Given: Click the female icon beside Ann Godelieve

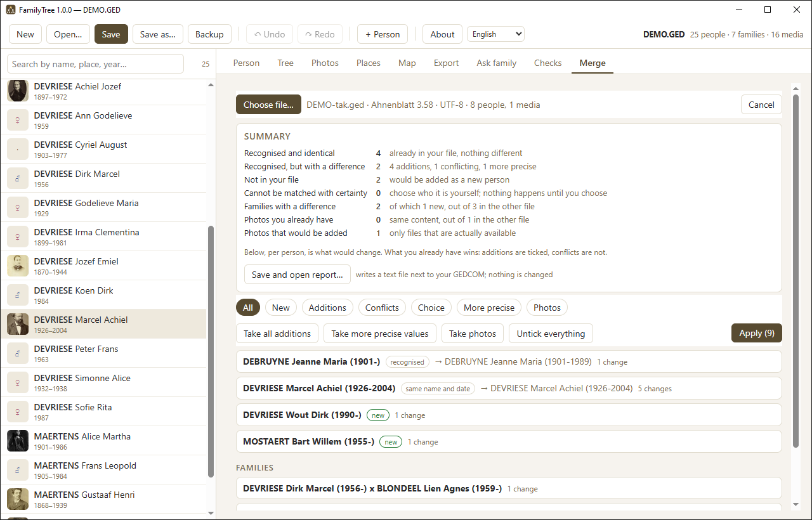Looking at the screenshot, I should [x=18, y=120].
